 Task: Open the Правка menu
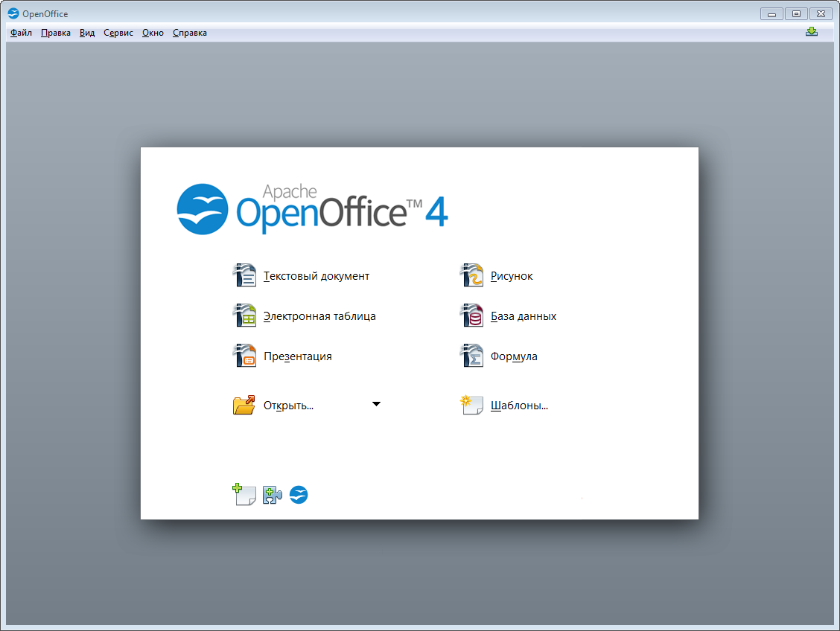point(56,33)
